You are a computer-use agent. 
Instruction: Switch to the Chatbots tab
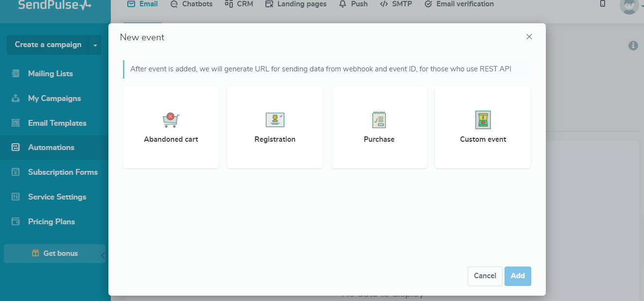click(x=191, y=4)
